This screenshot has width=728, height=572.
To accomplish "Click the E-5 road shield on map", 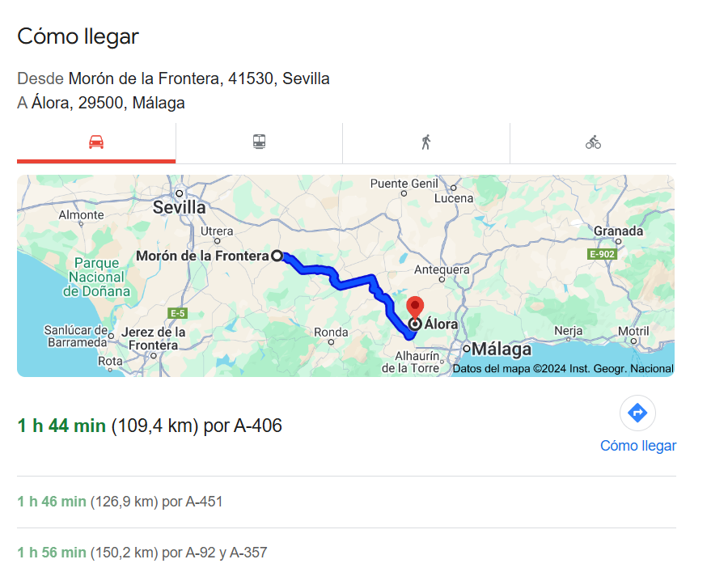I will (x=177, y=313).
